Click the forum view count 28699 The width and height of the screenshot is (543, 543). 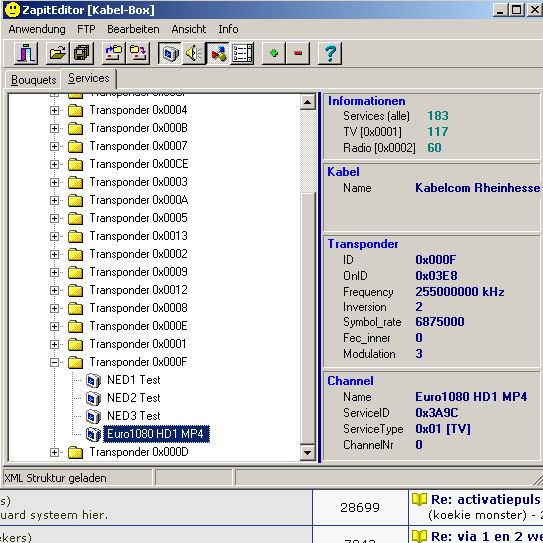pos(360,508)
